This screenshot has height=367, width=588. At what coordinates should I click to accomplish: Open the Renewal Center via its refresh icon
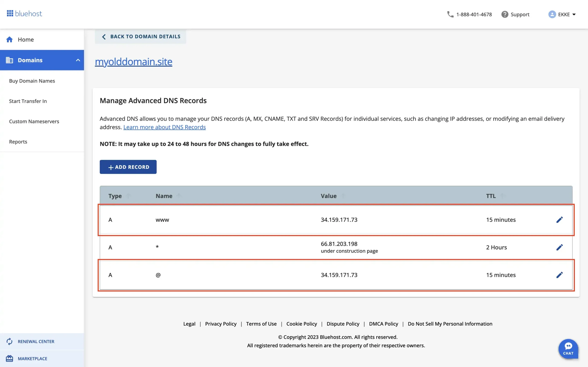[10, 341]
